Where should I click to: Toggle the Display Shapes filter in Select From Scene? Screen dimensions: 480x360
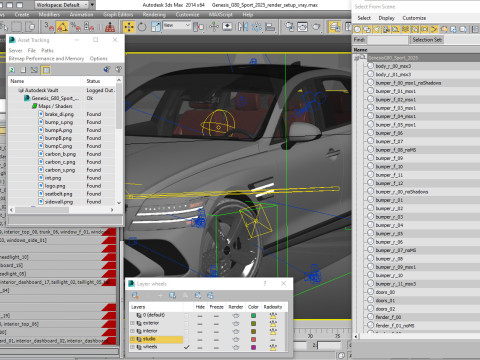[367, 29]
